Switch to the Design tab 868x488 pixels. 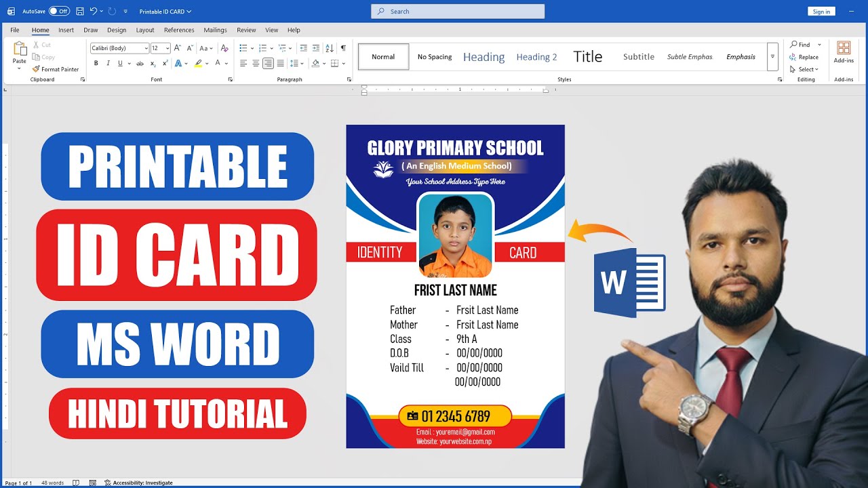[117, 30]
